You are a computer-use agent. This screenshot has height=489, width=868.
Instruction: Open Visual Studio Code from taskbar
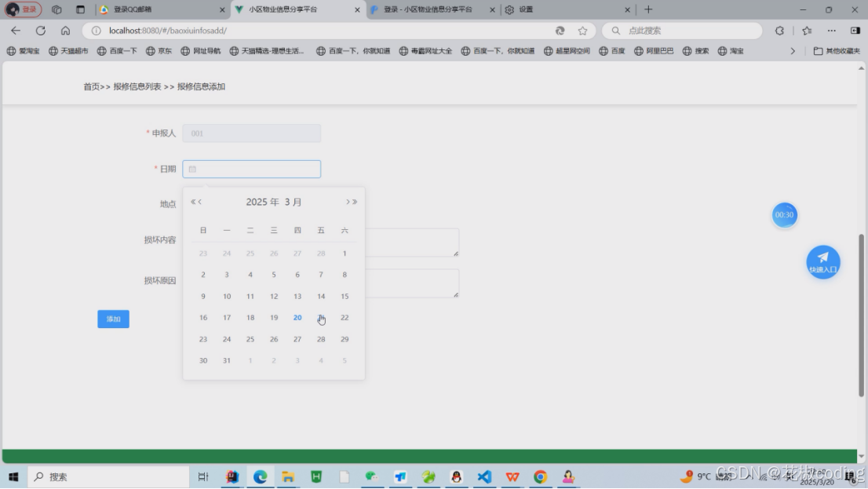click(x=484, y=476)
